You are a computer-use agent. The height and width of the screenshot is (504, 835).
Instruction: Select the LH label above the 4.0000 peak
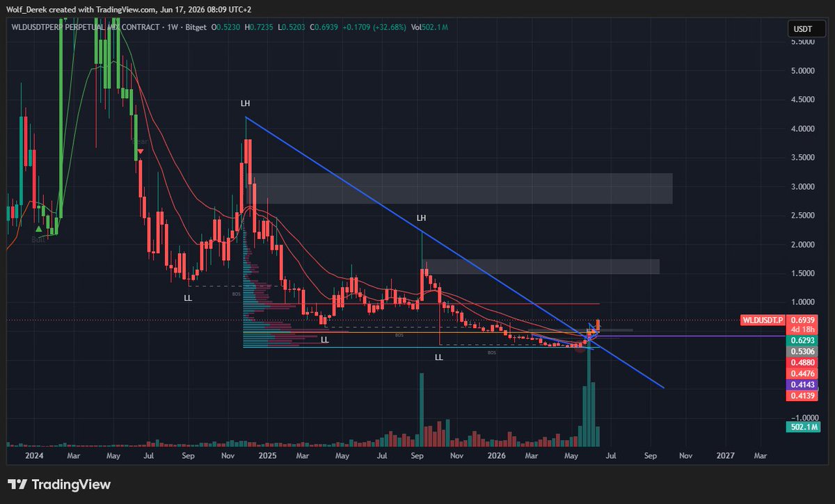(x=245, y=103)
